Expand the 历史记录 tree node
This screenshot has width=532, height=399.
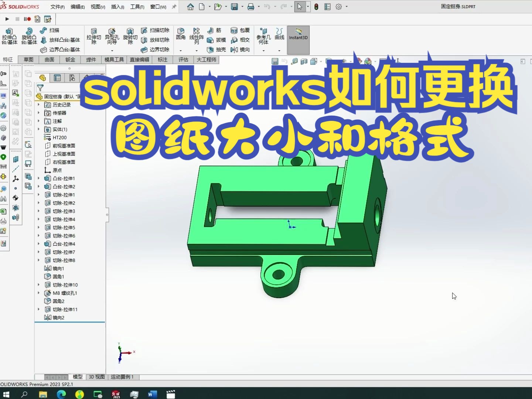tap(39, 105)
